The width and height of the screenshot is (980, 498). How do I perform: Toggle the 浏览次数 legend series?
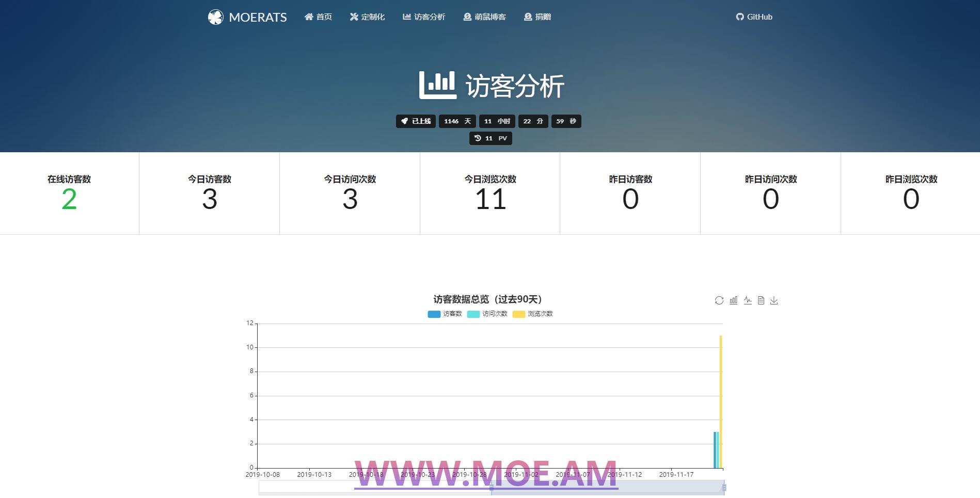tap(533, 314)
